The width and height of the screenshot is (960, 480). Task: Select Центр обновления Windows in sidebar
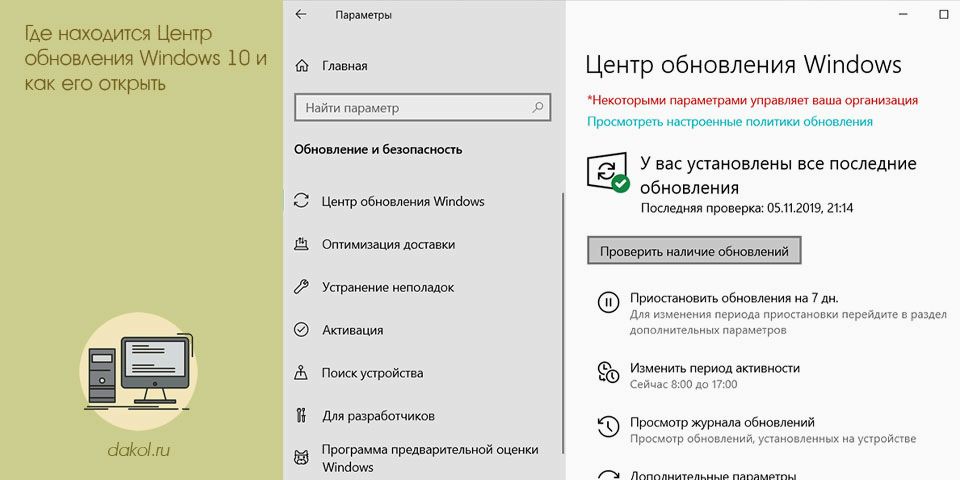pos(403,201)
